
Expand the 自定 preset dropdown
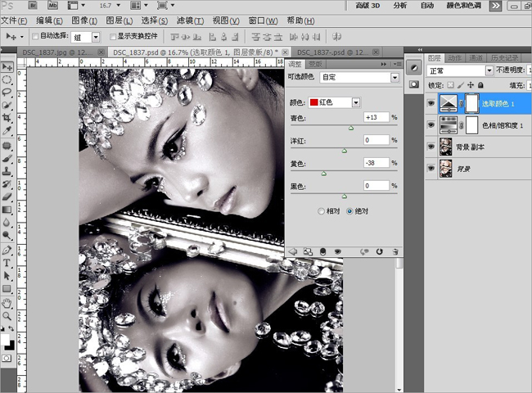[x=394, y=77]
